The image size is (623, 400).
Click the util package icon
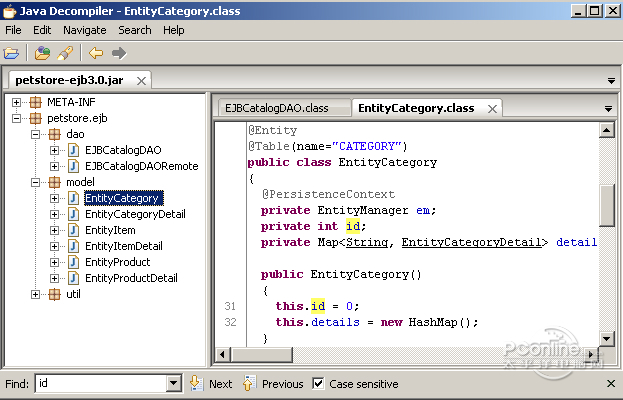54,294
